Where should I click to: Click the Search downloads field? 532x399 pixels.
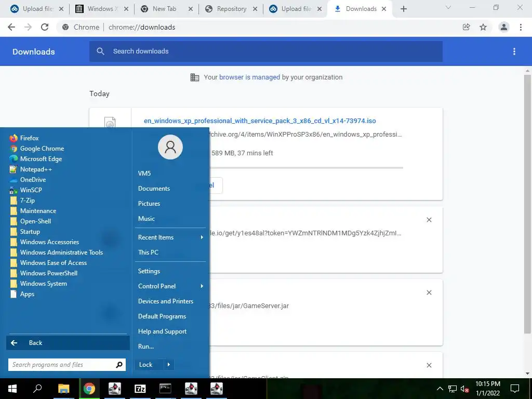[x=266, y=51]
